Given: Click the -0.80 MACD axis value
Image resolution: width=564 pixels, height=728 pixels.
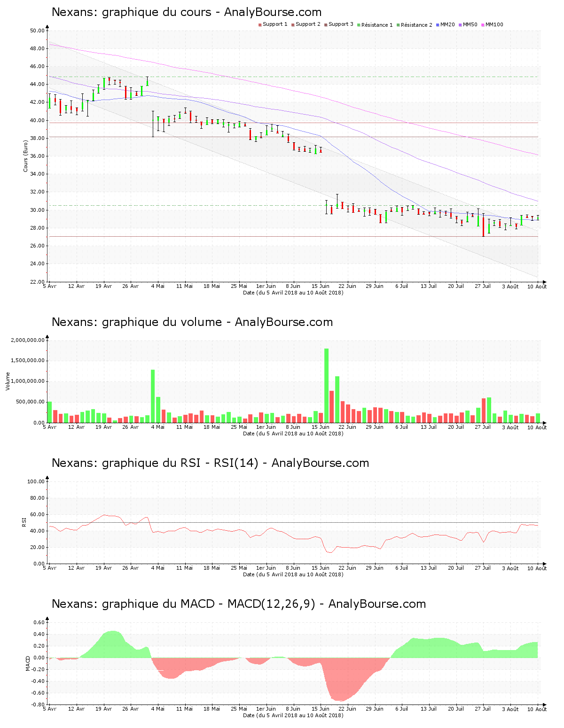Looking at the screenshot, I should pyautogui.click(x=39, y=705).
